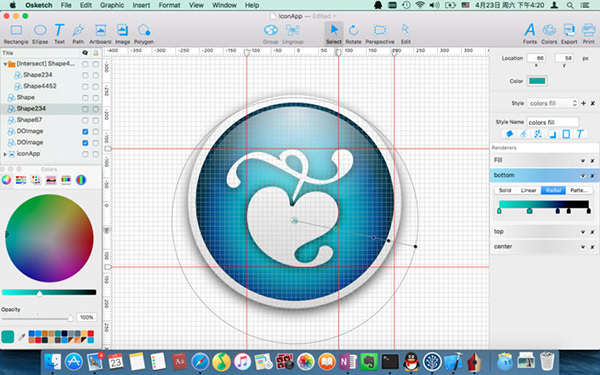Activate the Perspective tool
Screen dimensions: 600x375
(x=380, y=34)
